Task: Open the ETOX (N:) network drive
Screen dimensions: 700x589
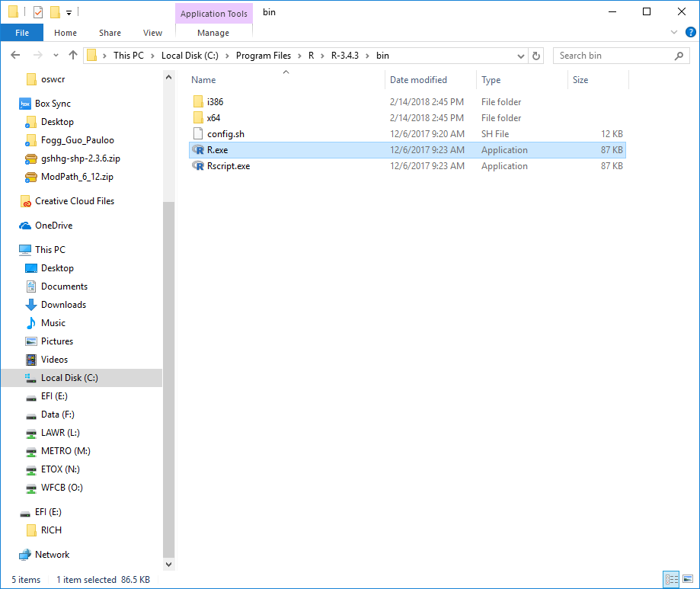Action: (53, 469)
